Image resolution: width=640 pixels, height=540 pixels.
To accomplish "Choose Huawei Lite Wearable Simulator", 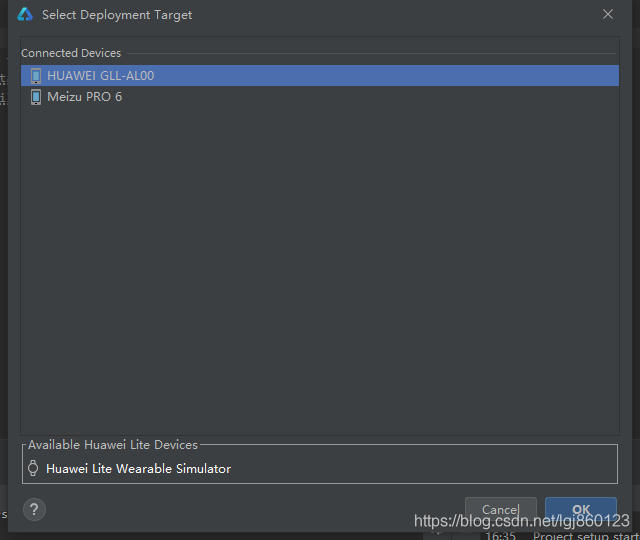I will pyautogui.click(x=138, y=469).
